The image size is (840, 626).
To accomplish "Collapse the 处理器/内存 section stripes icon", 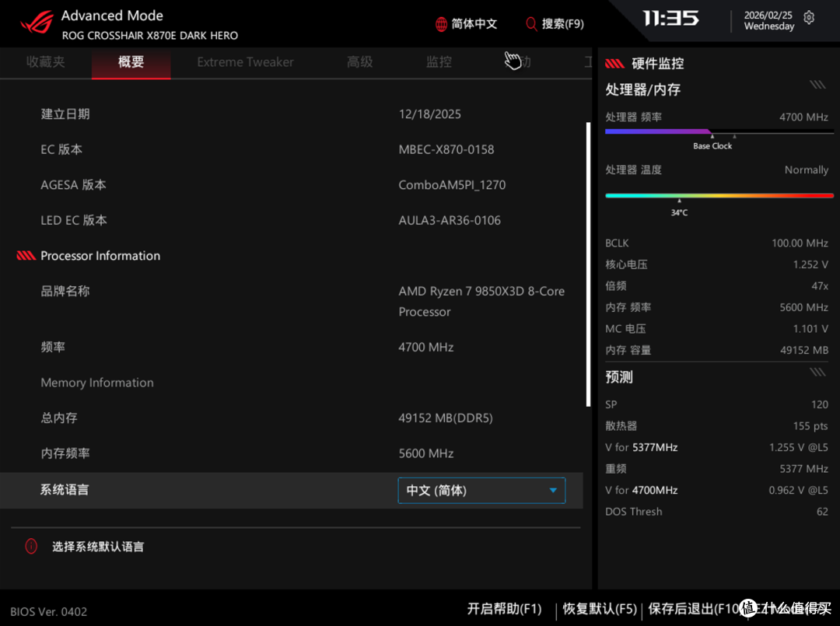I will point(817,85).
